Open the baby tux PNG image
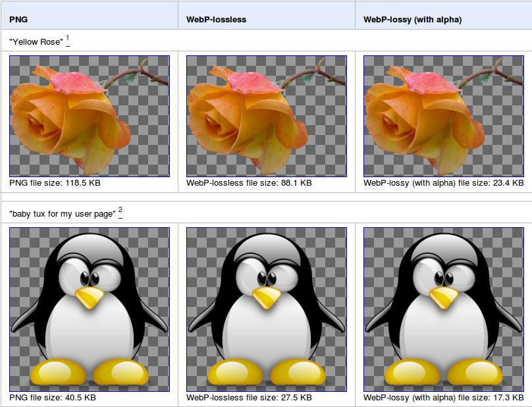The height and width of the screenshot is (407, 532). pyautogui.click(x=90, y=310)
